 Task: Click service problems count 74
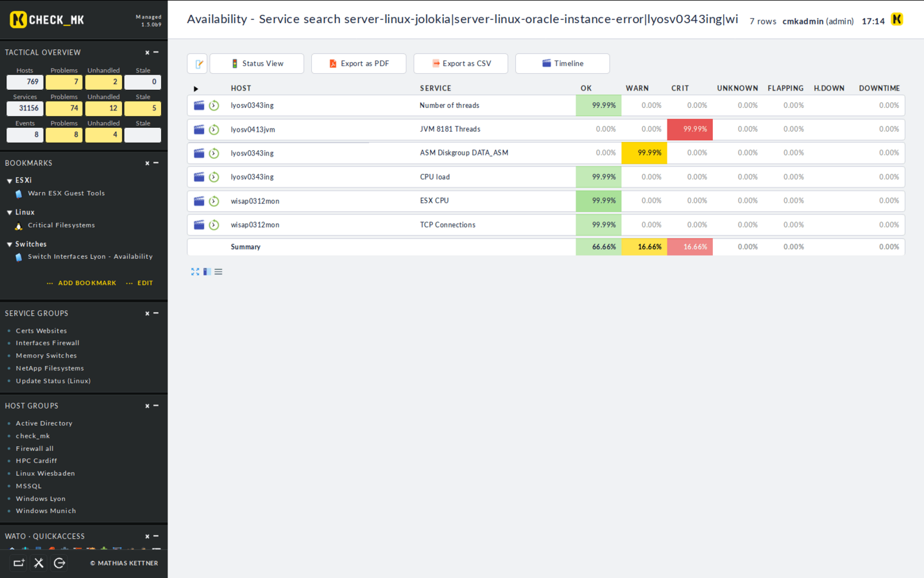64,109
